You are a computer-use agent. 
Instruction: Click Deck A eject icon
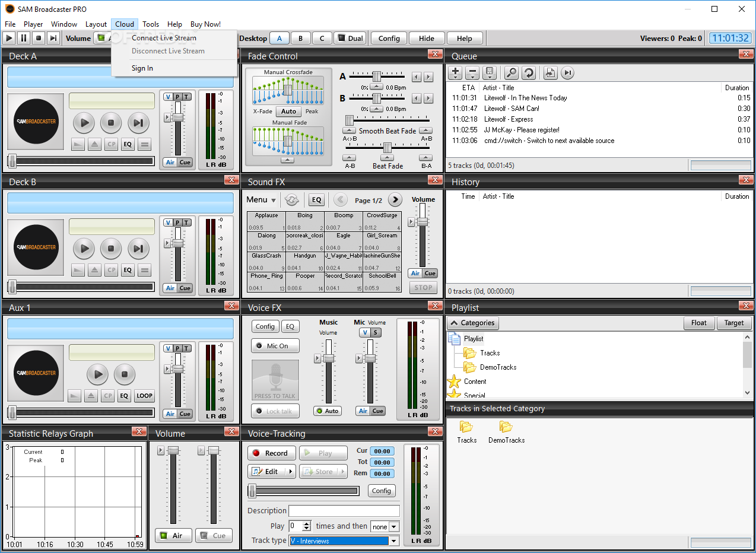(x=94, y=144)
